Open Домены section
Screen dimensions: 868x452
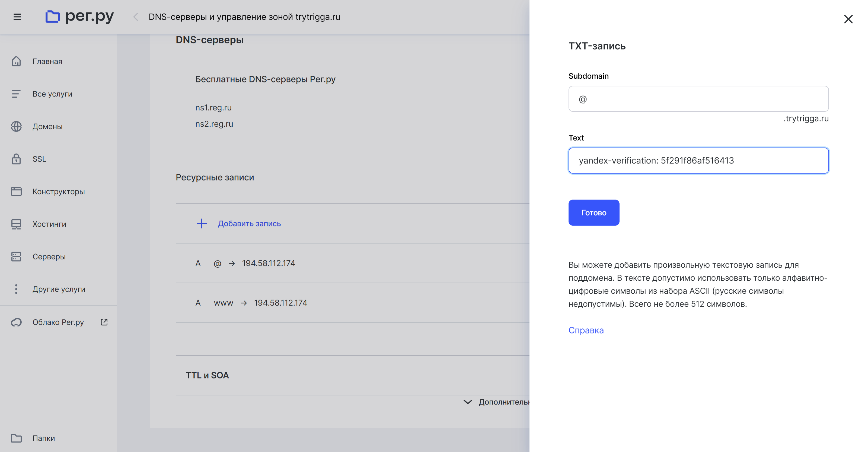click(47, 126)
